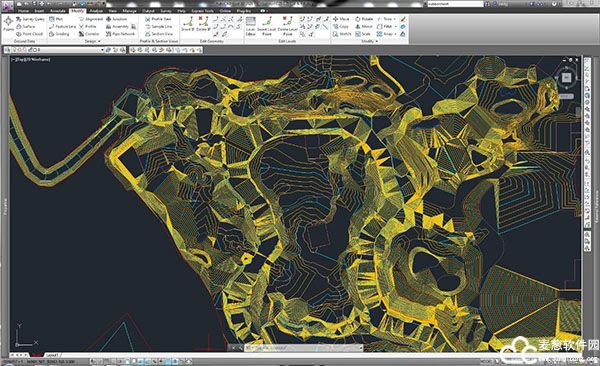Screen dimensions: 600x366
Task: Open the Level Editor tool
Action: (x=251, y=26)
